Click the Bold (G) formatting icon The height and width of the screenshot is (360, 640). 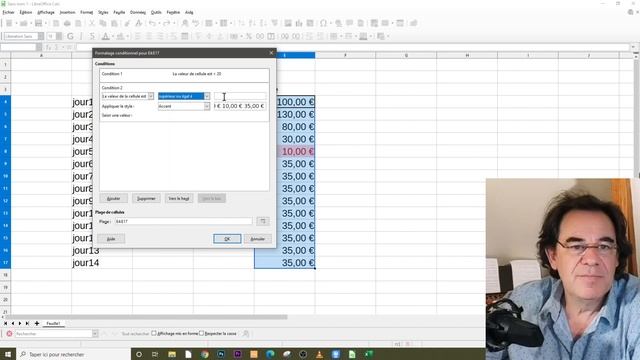70,36
